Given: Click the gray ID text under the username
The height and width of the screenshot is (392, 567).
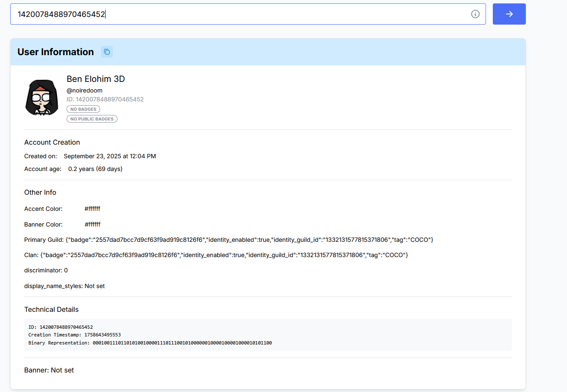Looking at the screenshot, I should coord(105,99).
